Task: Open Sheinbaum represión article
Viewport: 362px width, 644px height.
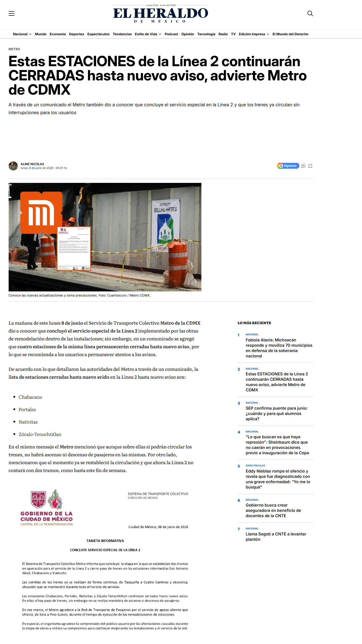Action: pos(277,445)
